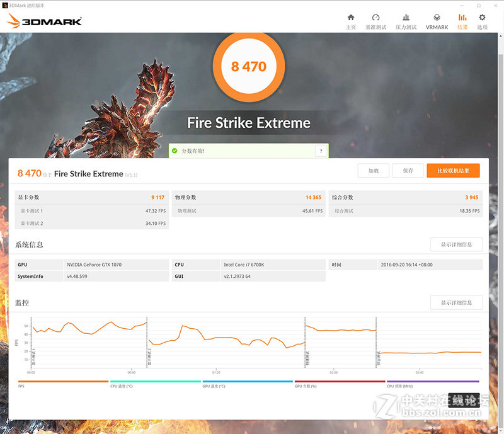Click the NVIDIA GeForce GTX 1070 value
The image size is (504, 434).
tap(94, 265)
